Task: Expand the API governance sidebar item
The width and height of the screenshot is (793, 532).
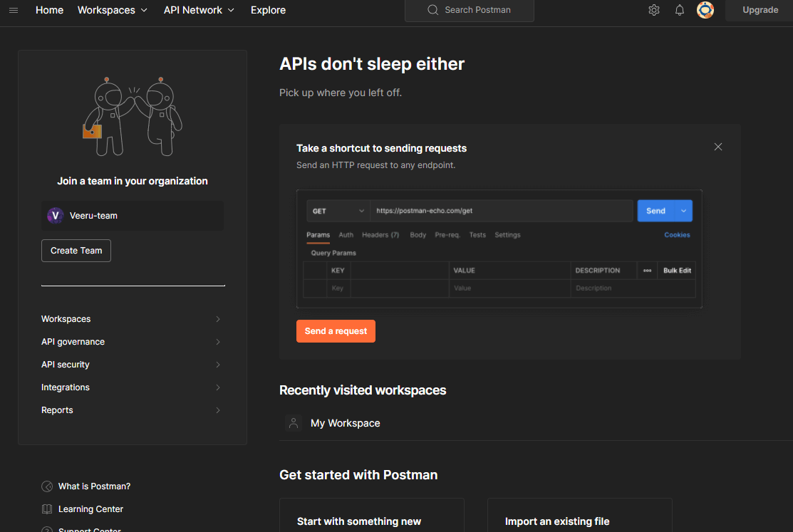Action: (x=132, y=342)
